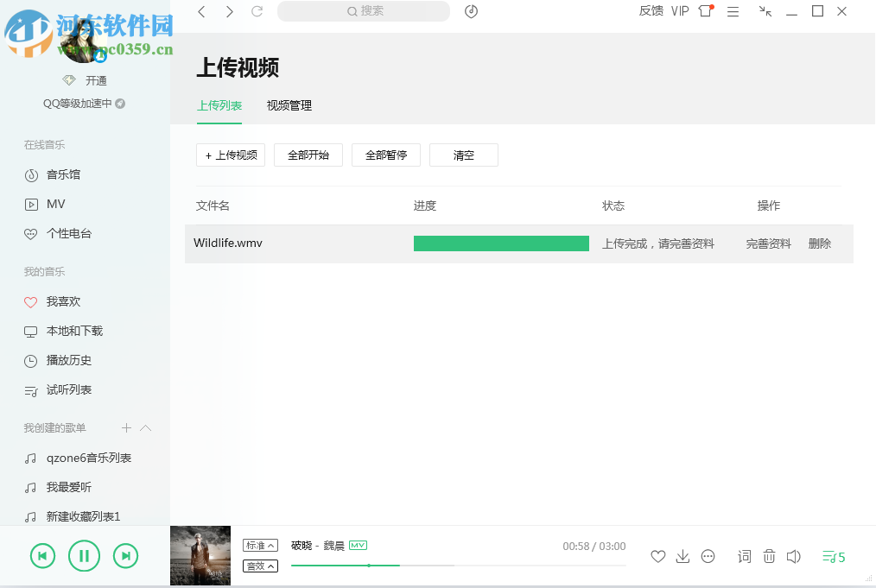This screenshot has width=876, height=588.
Task: View 播放历史 playback history
Action: [71, 360]
